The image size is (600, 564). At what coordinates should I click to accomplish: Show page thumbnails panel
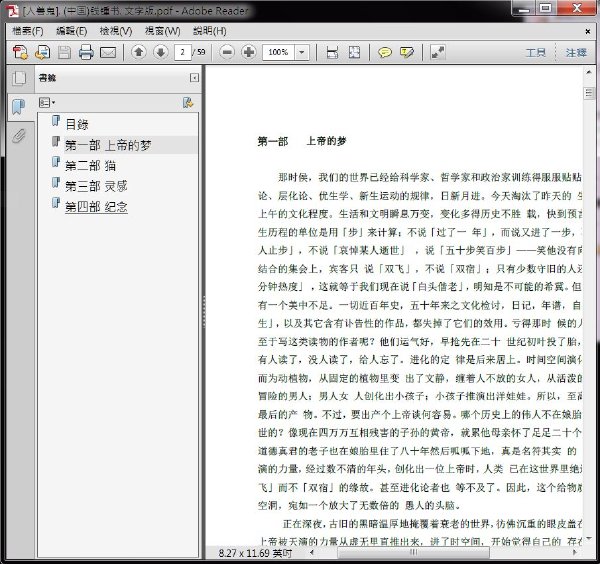tap(19, 78)
